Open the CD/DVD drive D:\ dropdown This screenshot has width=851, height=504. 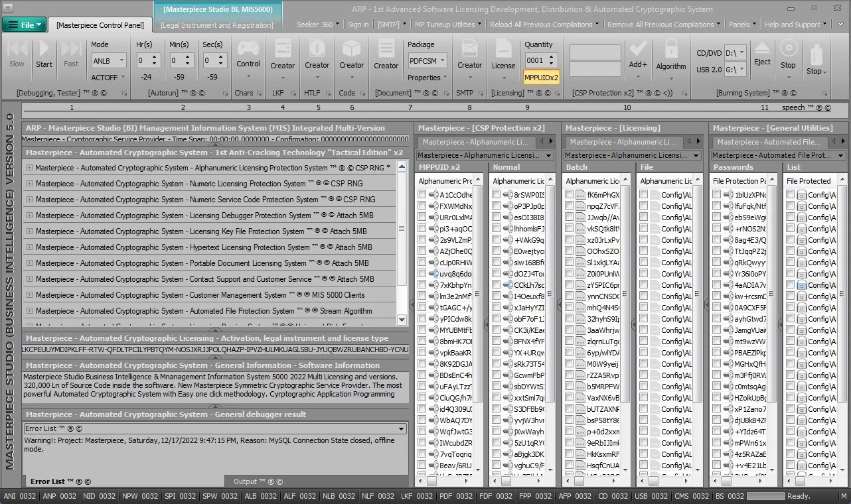coord(735,53)
